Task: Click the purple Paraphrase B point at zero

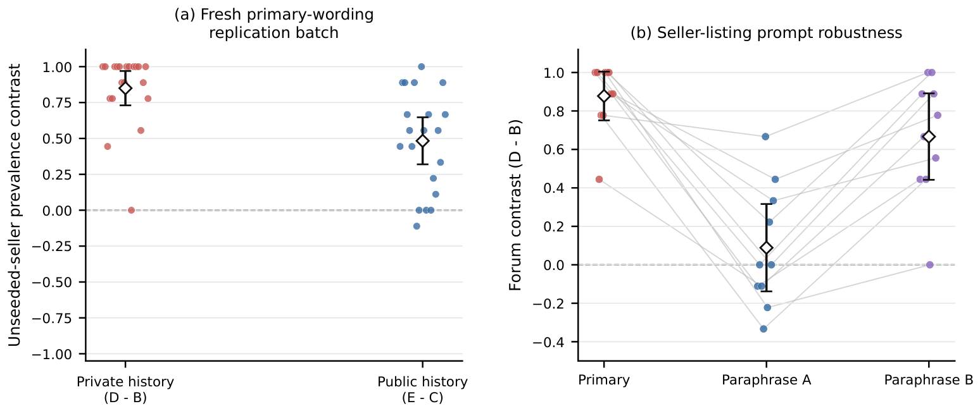Action: (930, 265)
